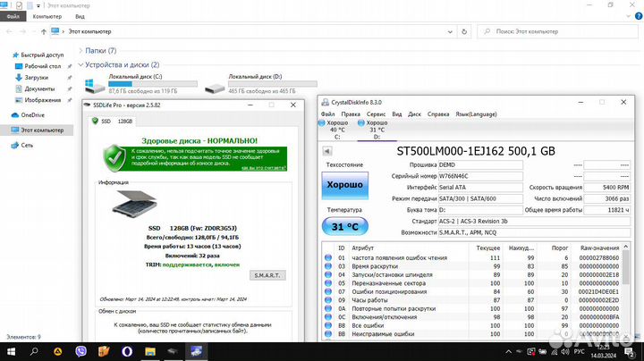Switch to the Вид ribbon tab in Explorer
The image size is (644, 361).
80,16
